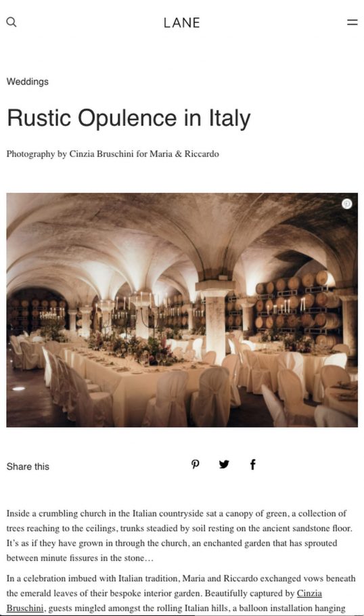Click the Pinterest save badge on the photo
364x616 pixels.
click(346, 204)
